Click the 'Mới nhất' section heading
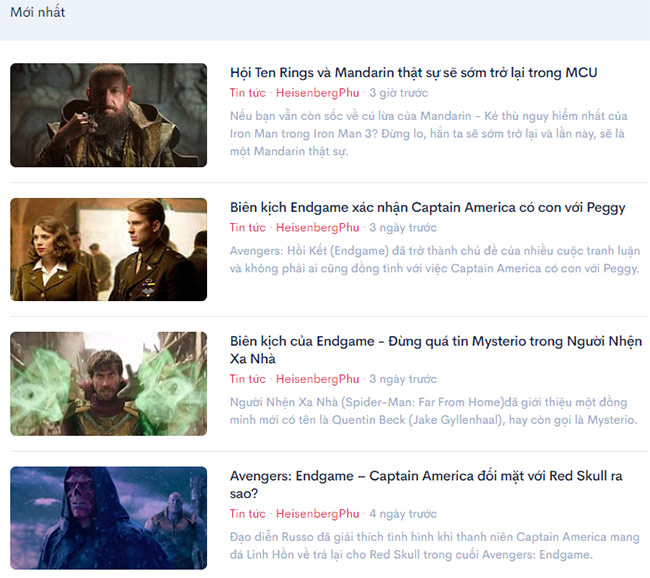 [x=38, y=12]
